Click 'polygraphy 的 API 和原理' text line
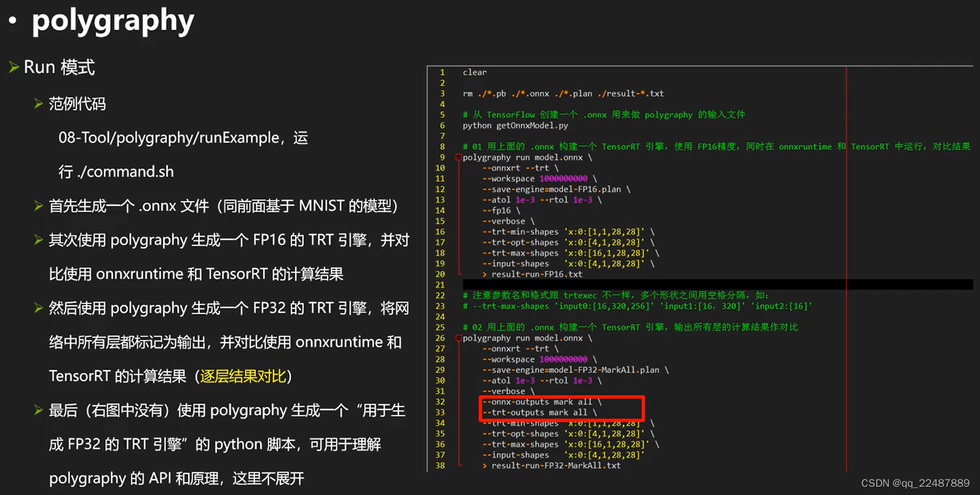The width and height of the screenshot is (980, 495). [x=177, y=478]
